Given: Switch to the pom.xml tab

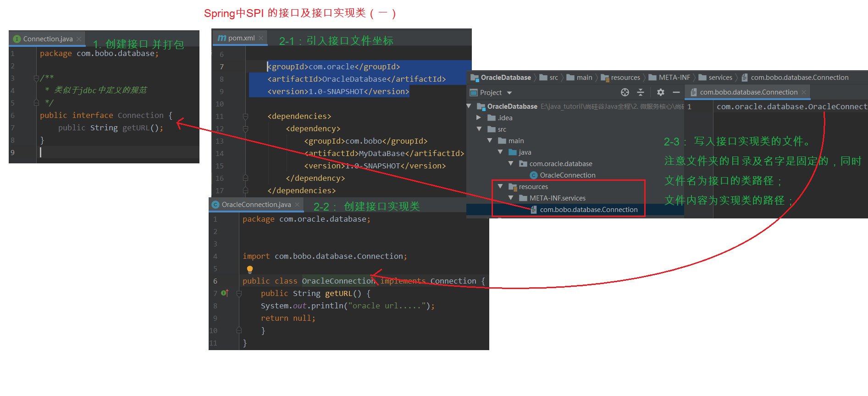Looking at the screenshot, I should tap(241, 38).
